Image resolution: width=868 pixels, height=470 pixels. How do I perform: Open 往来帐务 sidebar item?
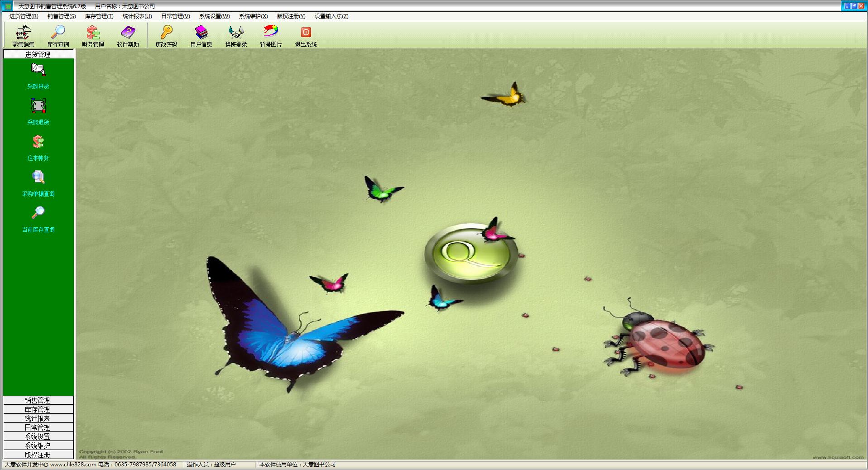point(38,148)
